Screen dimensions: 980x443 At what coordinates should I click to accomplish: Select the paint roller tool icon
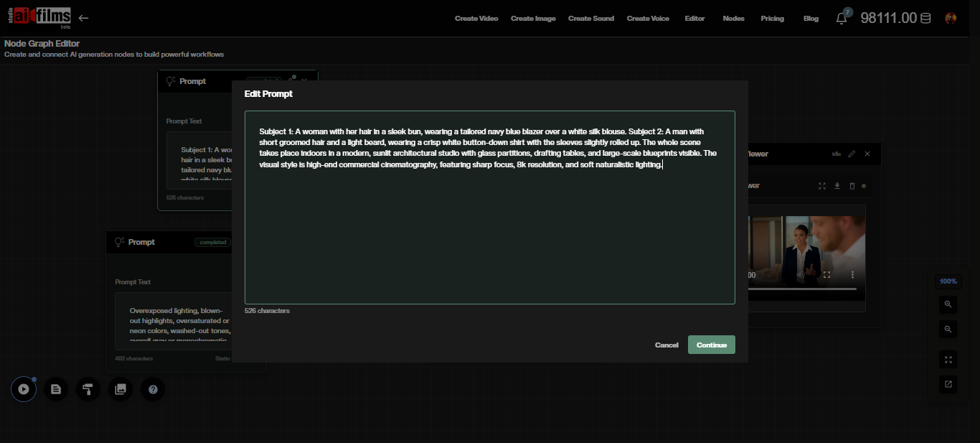coord(88,388)
